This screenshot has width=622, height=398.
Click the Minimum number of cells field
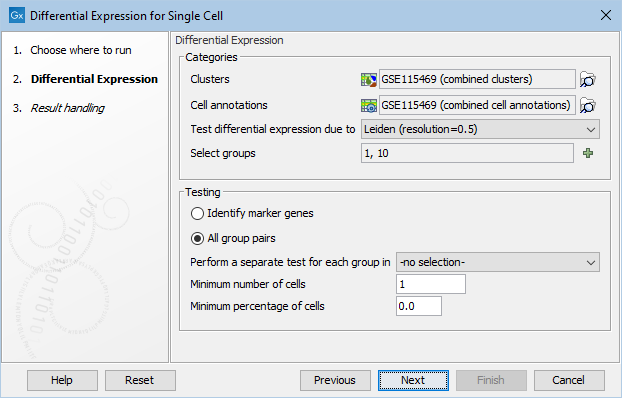pos(431,284)
